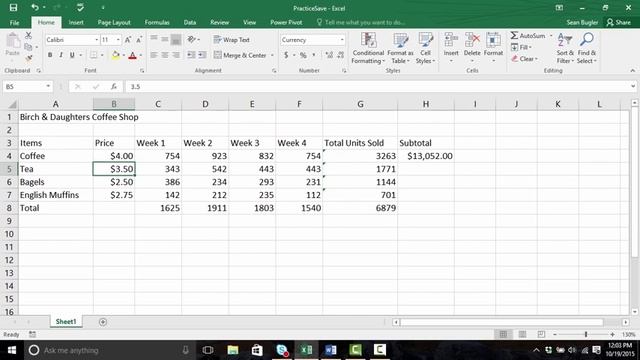640x360 pixels.
Task: Apply the yellow fill color
Action: click(x=116, y=55)
